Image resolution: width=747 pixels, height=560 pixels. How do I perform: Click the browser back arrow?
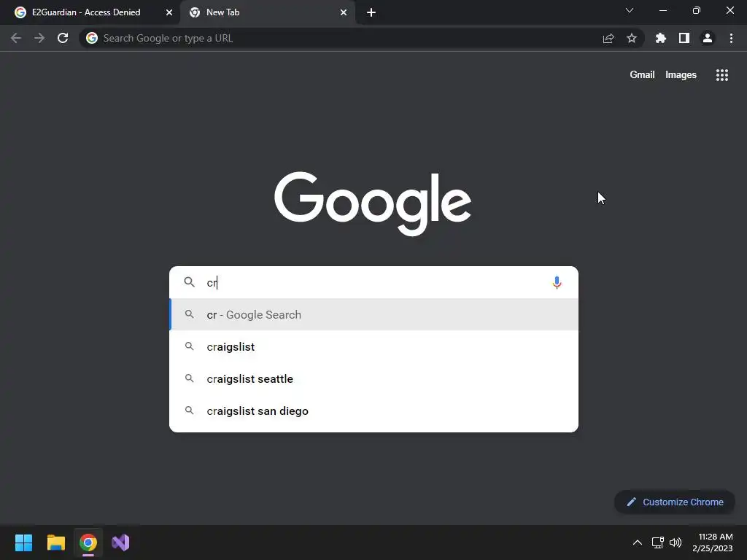[x=16, y=38]
